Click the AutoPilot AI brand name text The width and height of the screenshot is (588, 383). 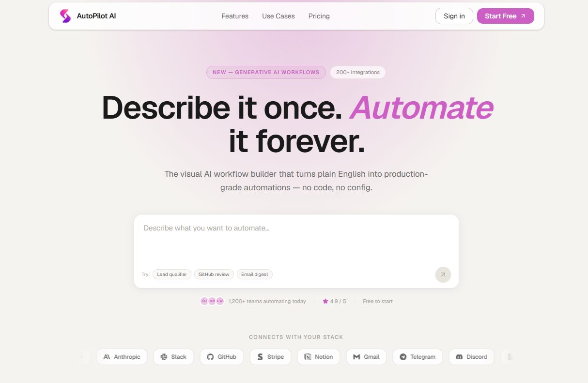tap(96, 16)
